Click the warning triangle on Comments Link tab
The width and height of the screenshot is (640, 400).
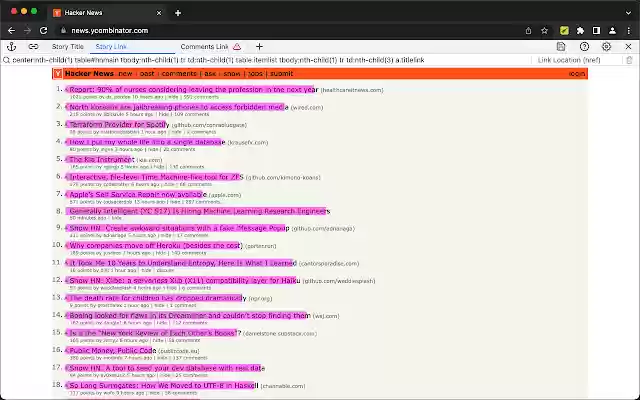[237, 47]
